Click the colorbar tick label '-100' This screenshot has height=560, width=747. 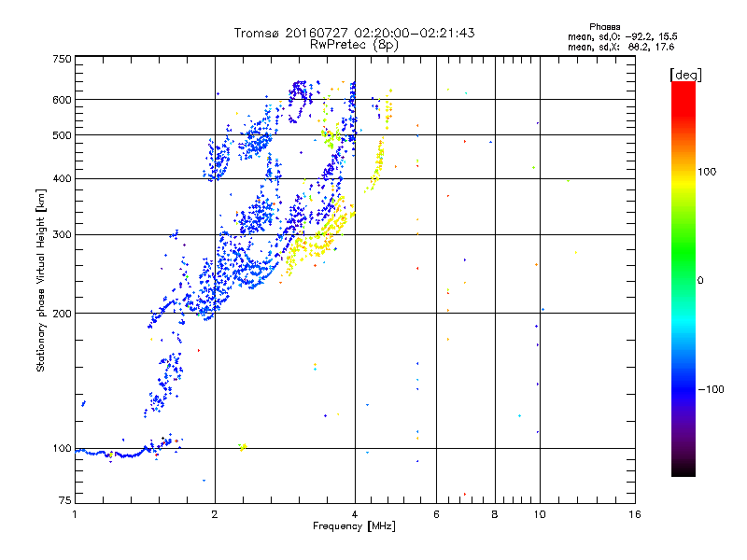click(x=711, y=389)
